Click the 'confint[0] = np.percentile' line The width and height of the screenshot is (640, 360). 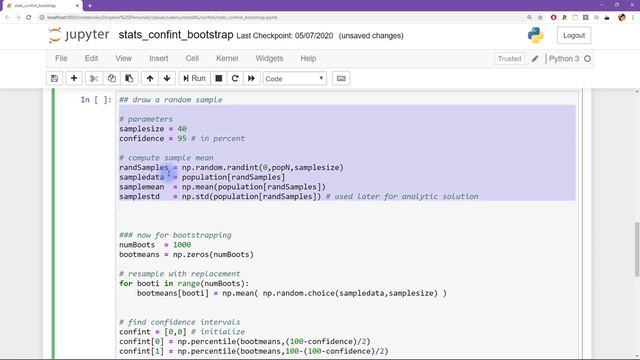245,341
